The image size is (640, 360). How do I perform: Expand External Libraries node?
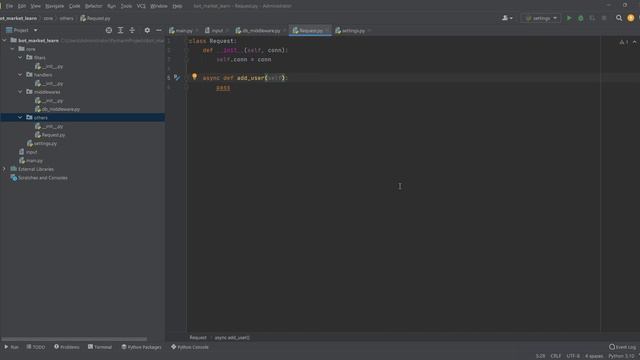pos(4,169)
